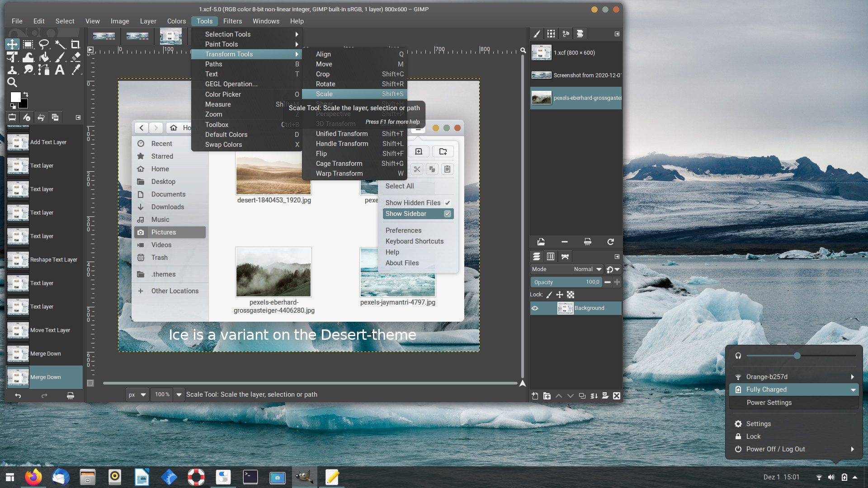The width and height of the screenshot is (868, 488).
Task: Click Select All in Files menu
Action: pos(400,186)
